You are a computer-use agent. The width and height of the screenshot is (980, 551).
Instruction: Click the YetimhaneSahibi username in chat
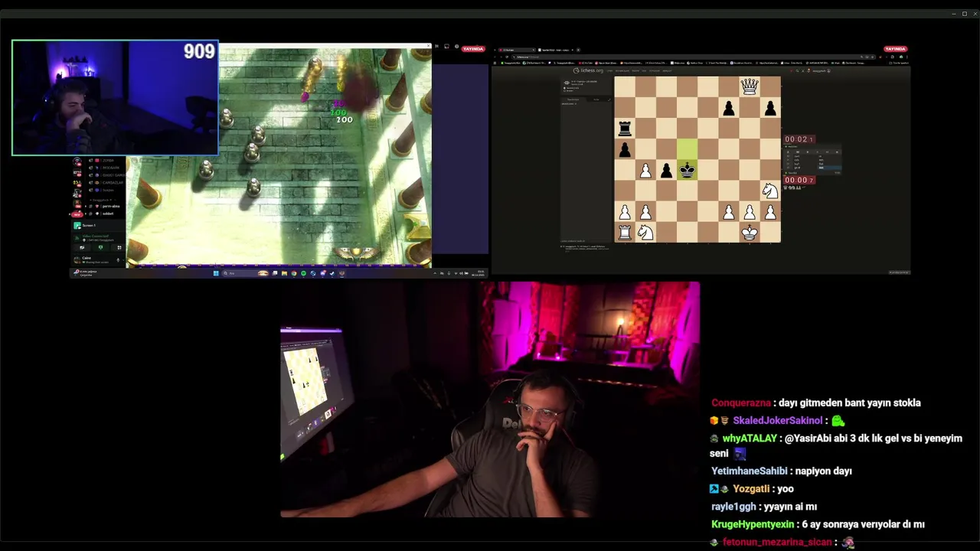(749, 471)
